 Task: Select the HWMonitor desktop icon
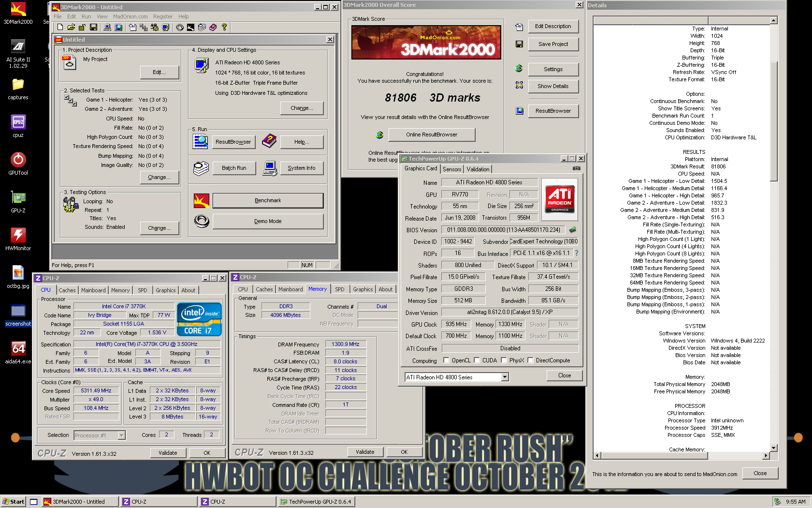(18, 239)
